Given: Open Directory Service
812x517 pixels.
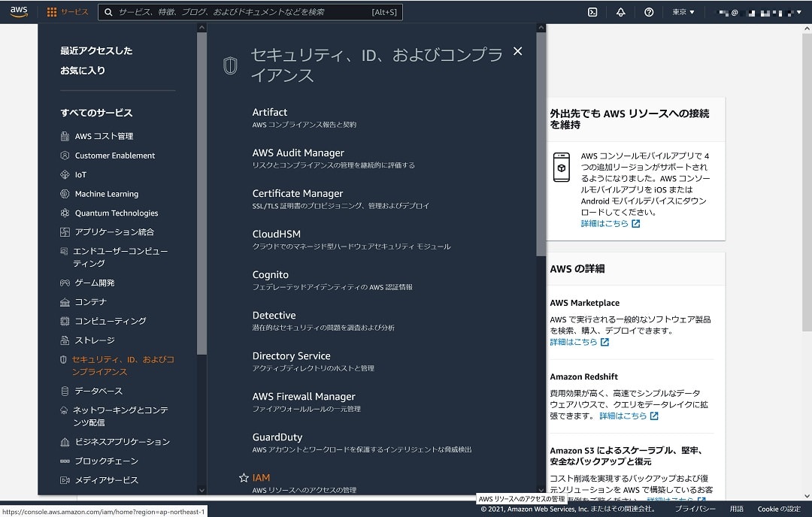Looking at the screenshot, I should coord(291,355).
